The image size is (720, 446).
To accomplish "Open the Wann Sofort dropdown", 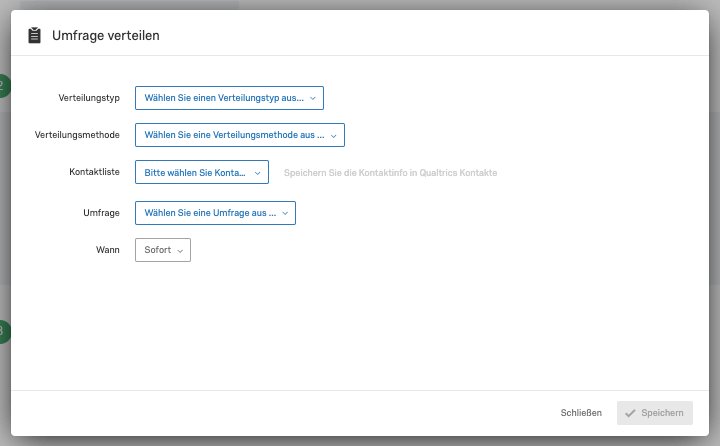I will (x=163, y=250).
